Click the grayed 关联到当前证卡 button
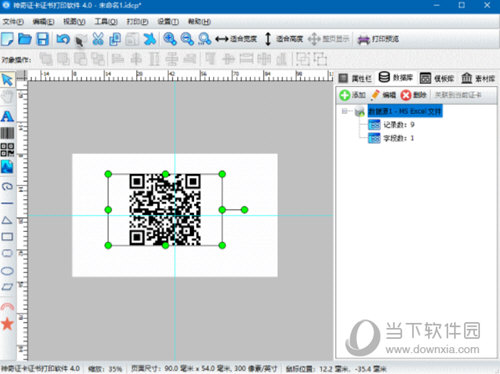The image size is (500, 374). tap(458, 95)
